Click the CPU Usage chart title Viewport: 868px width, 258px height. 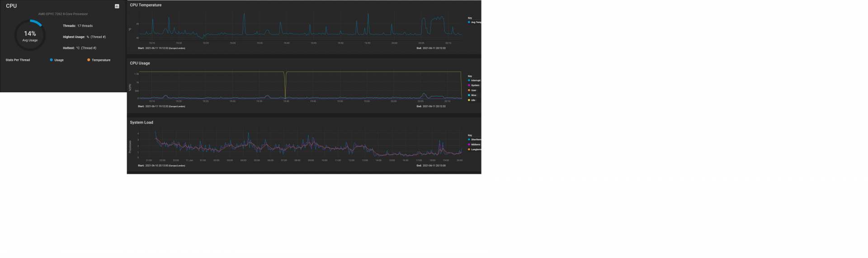[x=140, y=63]
